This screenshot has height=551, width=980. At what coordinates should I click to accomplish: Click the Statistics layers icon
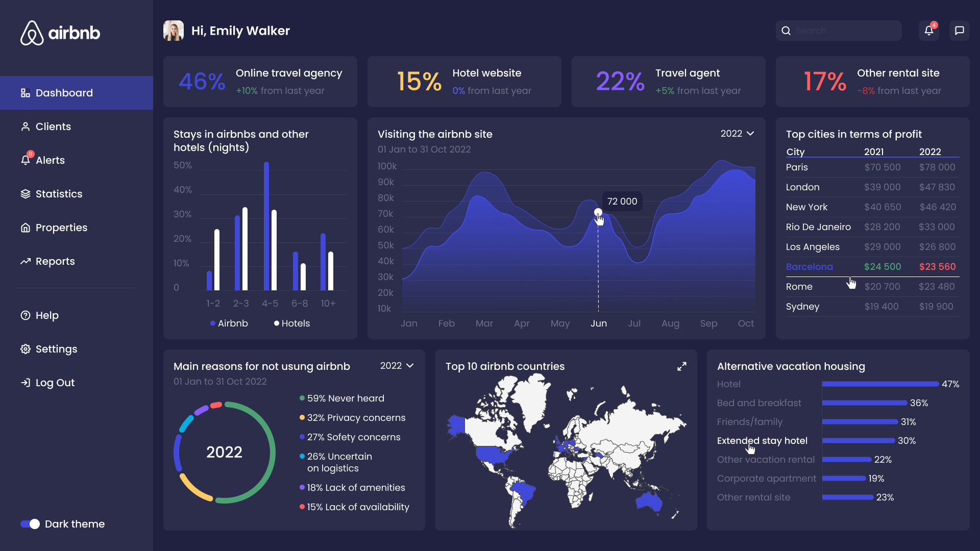click(x=25, y=194)
